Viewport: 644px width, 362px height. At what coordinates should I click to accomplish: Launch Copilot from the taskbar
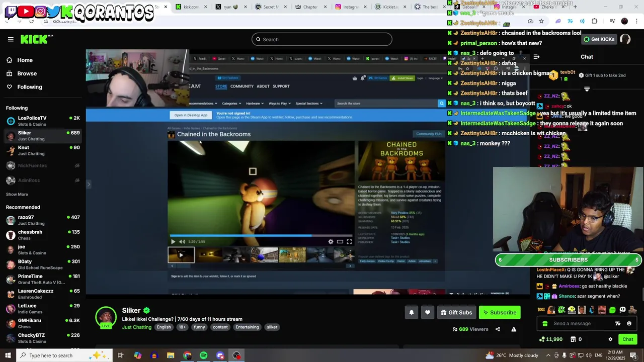(x=137, y=355)
